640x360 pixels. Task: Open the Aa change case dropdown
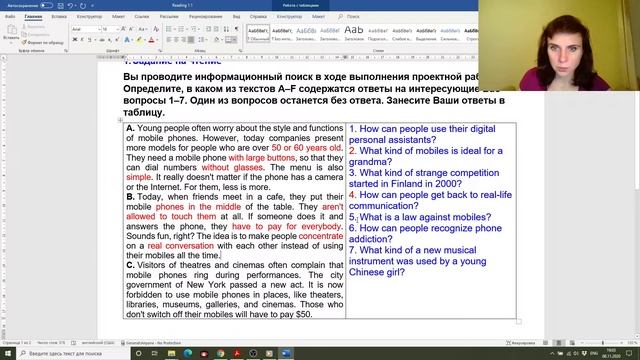(x=142, y=29)
